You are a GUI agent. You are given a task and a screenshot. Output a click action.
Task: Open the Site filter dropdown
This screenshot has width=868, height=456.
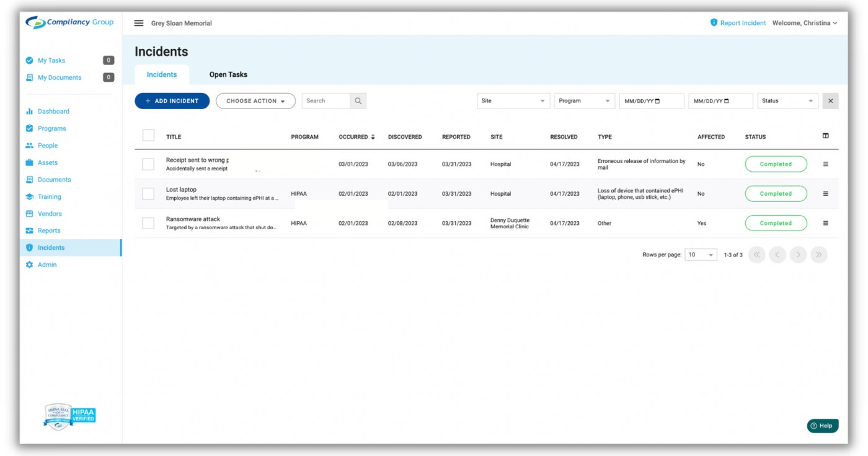[513, 101]
